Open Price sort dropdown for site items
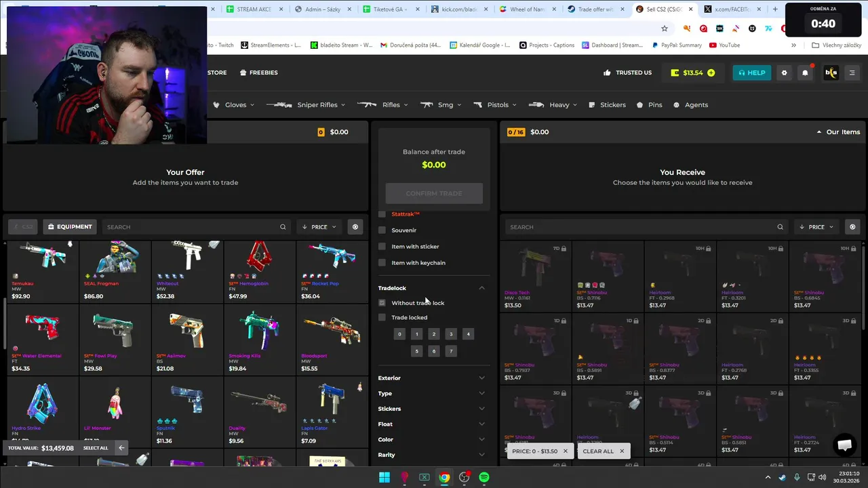This screenshot has height=488, width=868. (x=816, y=227)
